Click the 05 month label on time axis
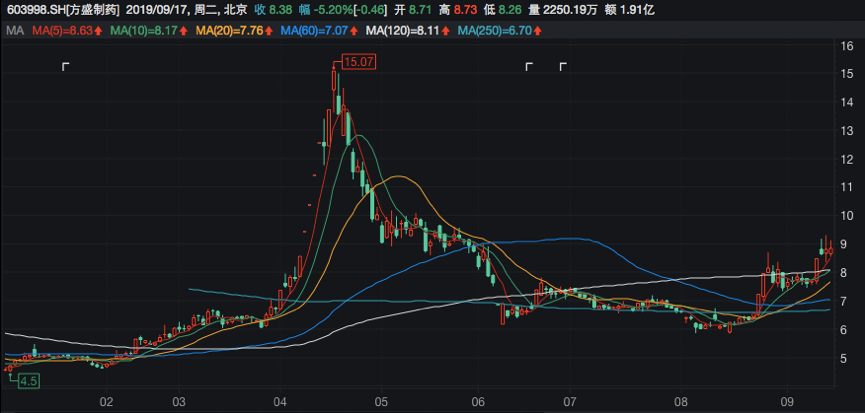 click(x=381, y=402)
